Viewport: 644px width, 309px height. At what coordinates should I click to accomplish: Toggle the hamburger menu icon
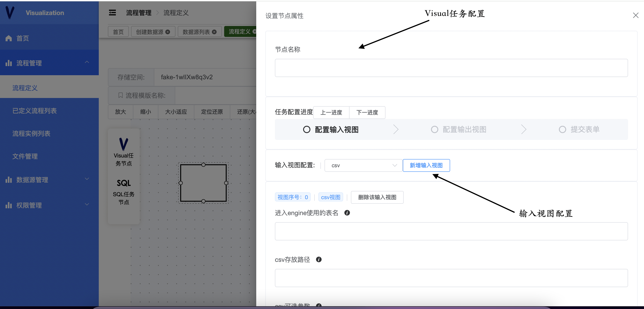tap(112, 13)
